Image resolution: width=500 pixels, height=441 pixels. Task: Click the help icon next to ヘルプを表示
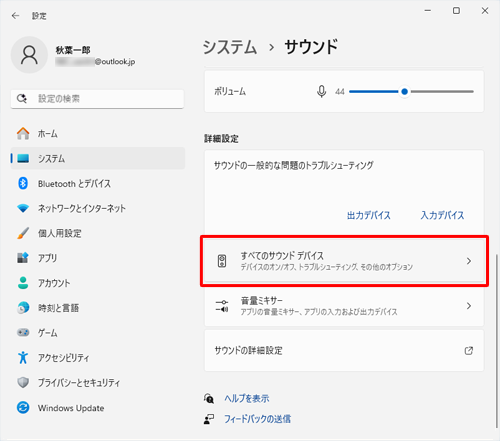click(209, 398)
